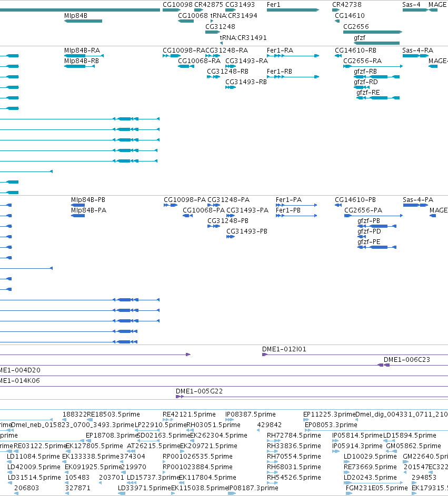The width and height of the screenshot is (448, 496).
Task: Open transcript CG2656-RA
Action: (373, 66)
